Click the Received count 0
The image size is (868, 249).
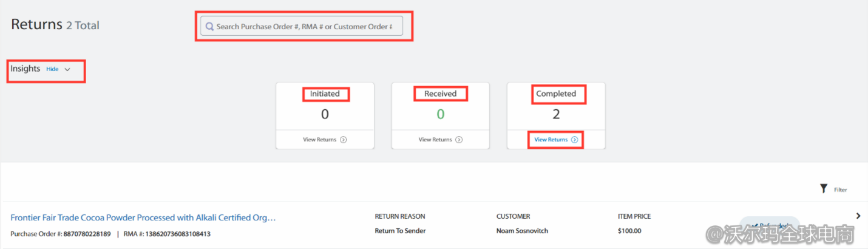(x=441, y=114)
